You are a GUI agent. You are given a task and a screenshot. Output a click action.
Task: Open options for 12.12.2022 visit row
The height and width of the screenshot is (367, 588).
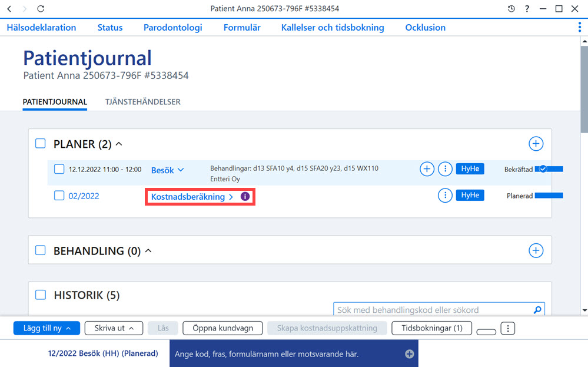coord(445,169)
